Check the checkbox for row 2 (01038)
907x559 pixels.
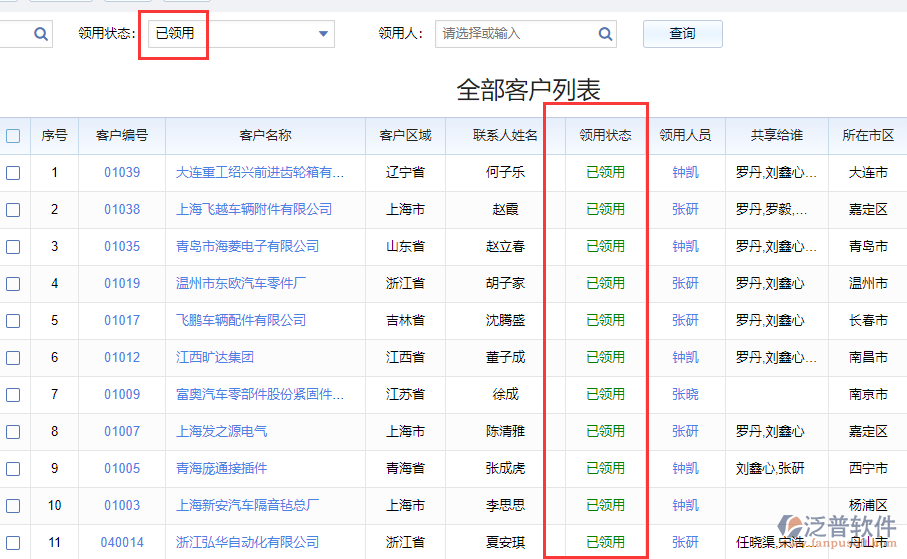(x=13, y=210)
